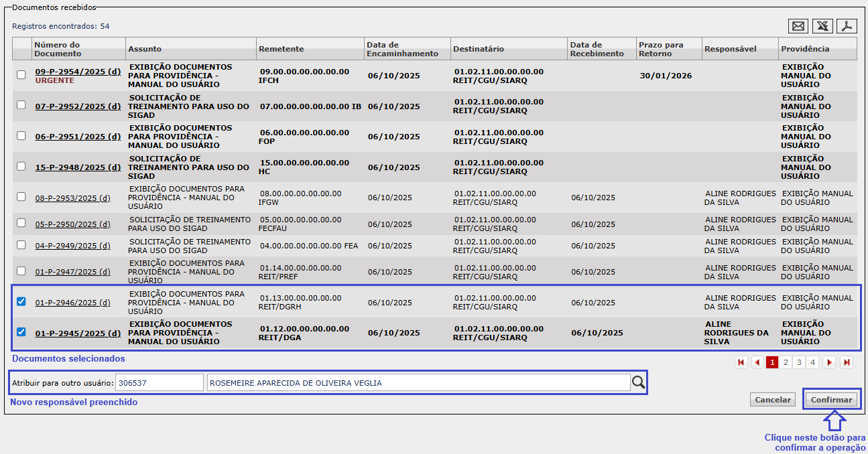Go to previous page arrow

point(757,362)
